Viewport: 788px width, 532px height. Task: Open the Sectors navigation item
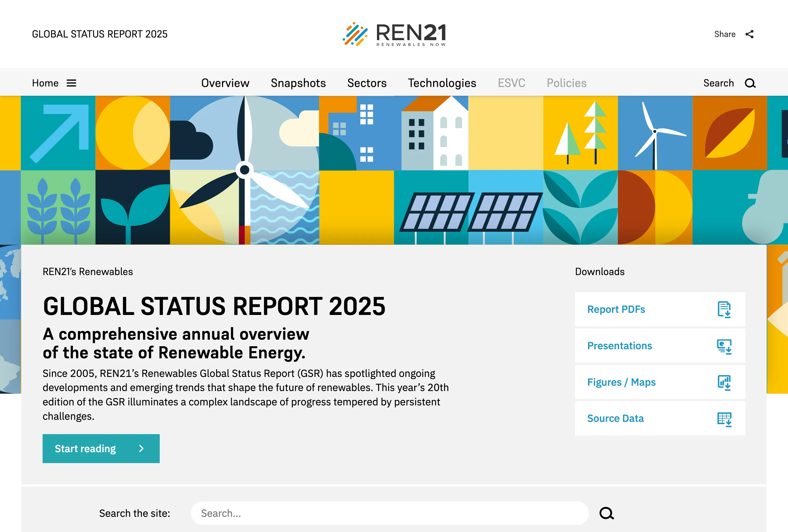(367, 83)
